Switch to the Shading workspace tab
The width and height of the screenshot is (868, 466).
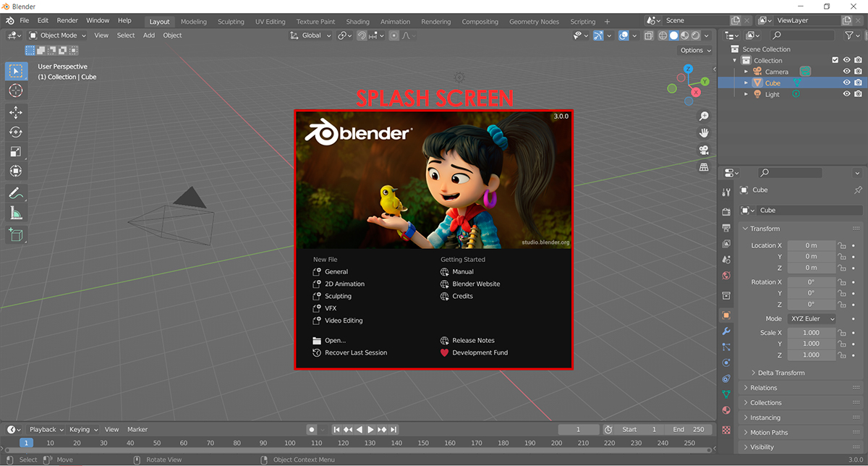click(x=357, y=21)
